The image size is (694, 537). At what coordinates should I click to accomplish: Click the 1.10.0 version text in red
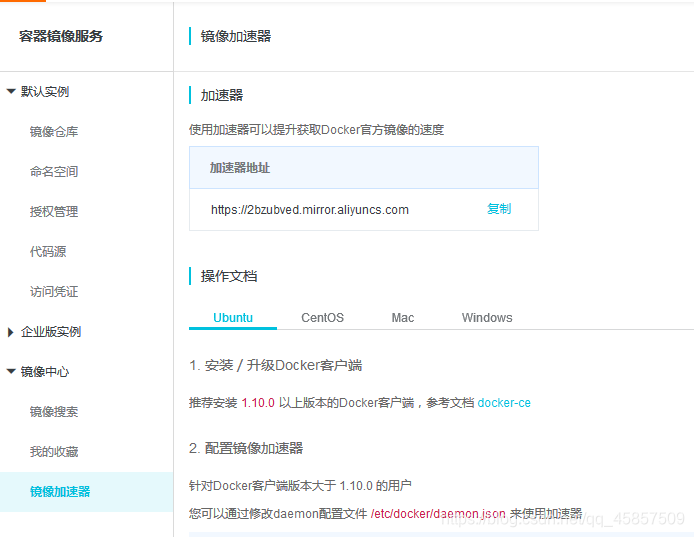tap(258, 403)
